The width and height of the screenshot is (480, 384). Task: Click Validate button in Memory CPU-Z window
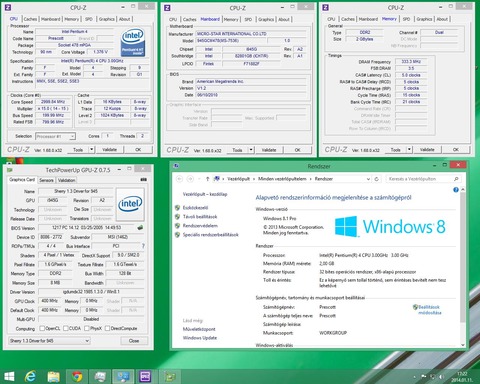click(427, 150)
